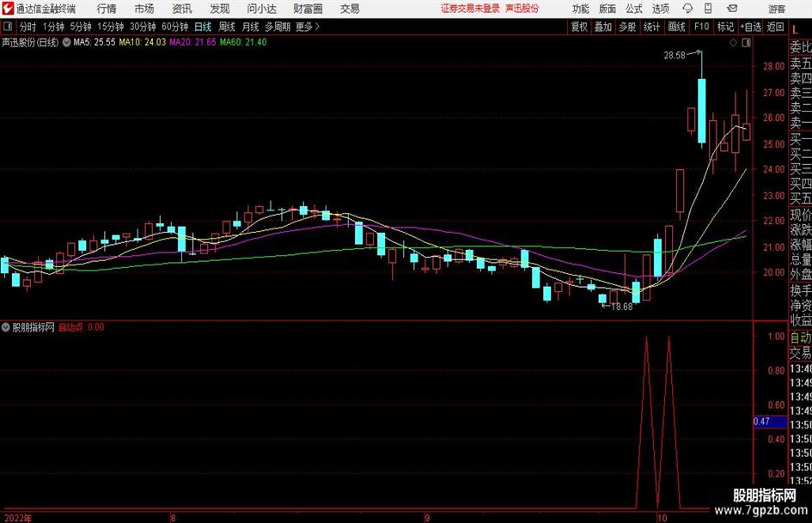Click the 复权 adjustment button
Viewport: 812px width, 523px height.
coord(579,27)
